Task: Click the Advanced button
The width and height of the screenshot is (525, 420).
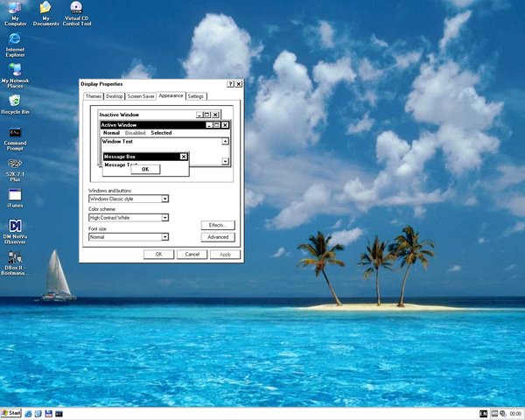Action: pos(218,237)
